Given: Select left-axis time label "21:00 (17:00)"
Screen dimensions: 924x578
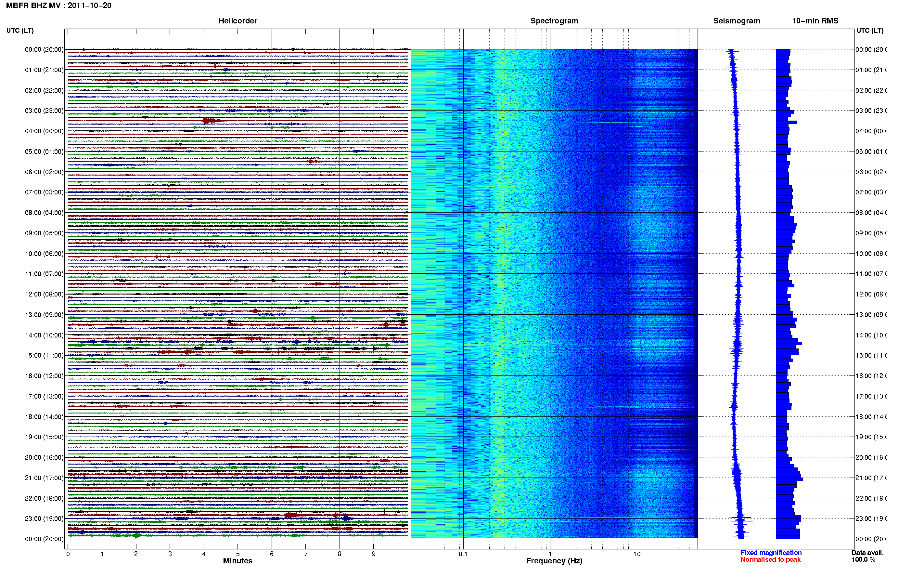Looking at the screenshot, I should point(44,478).
